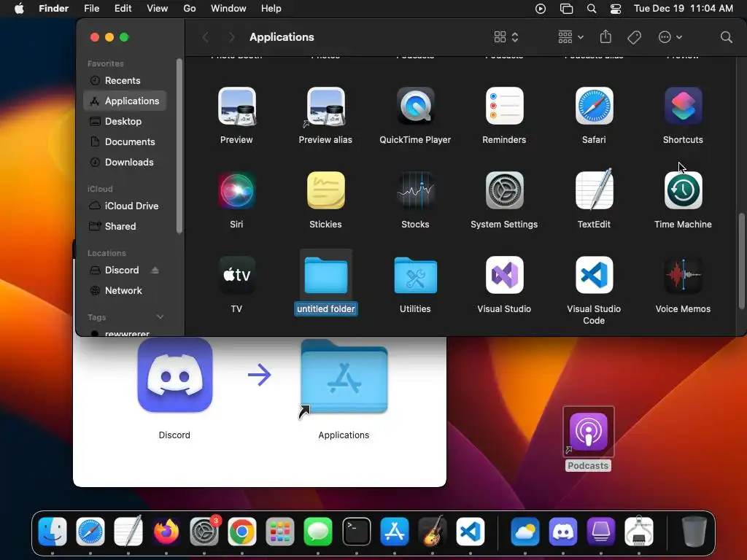Open Launchpad from the Dock
This screenshot has width=747, height=560.
pos(280,532)
